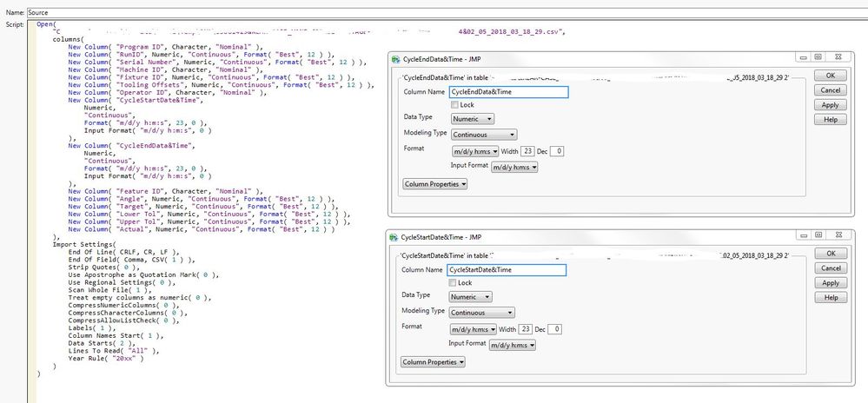The width and height of the screenshot is (868, 403).
Task: Click "Lines To Read( "All" )" script line
Action: 114,350
